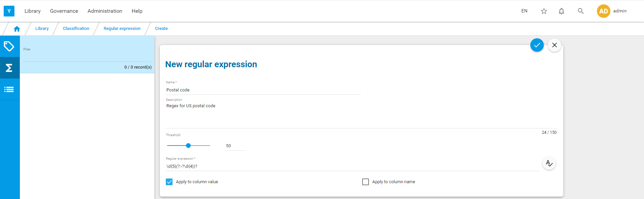Click the home breadcrumb icon
This screenshot has height=199, width=644.
(17, 29)
